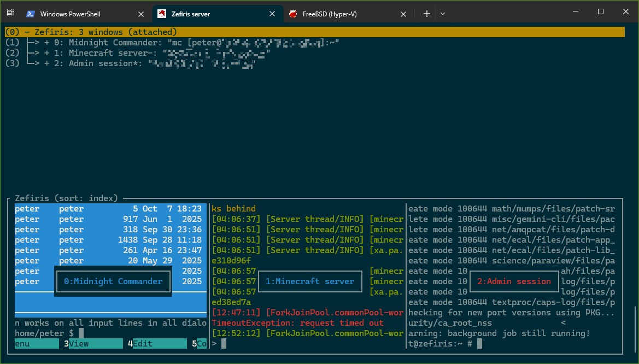Close the Zefiris server tab
Viewport: 639px width, 364px height.
tap(272, 14)
